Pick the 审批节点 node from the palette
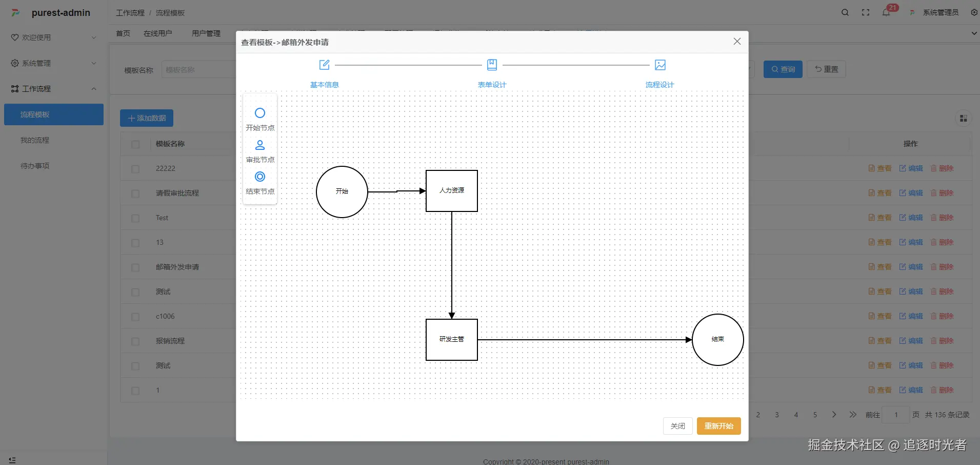The width and height of the screenshot is (980, 465). [260, 151]
